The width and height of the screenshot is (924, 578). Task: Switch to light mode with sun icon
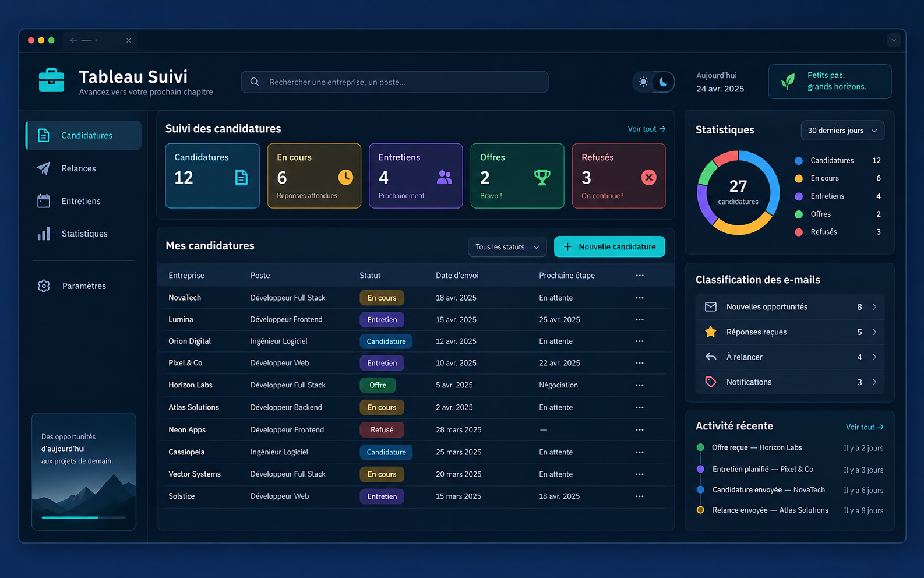643,82
